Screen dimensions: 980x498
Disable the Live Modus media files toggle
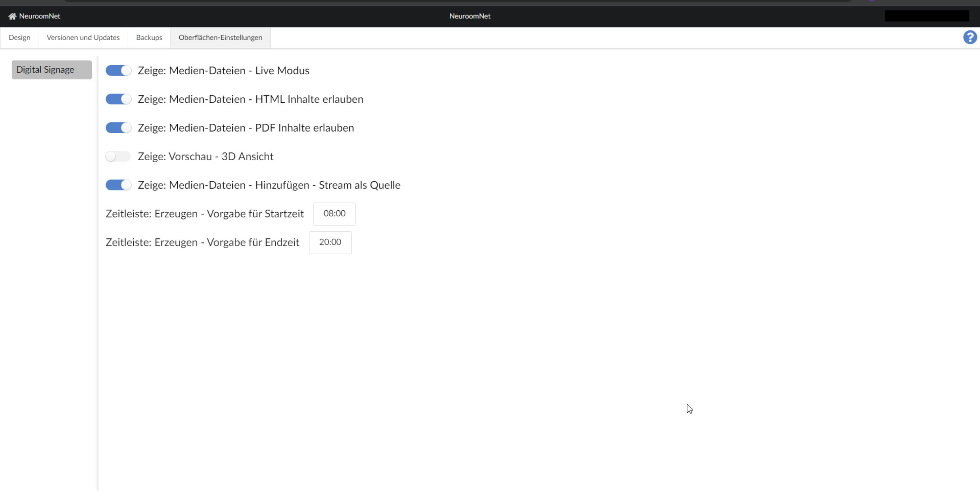pyautogui.click(x=118, y=71)
